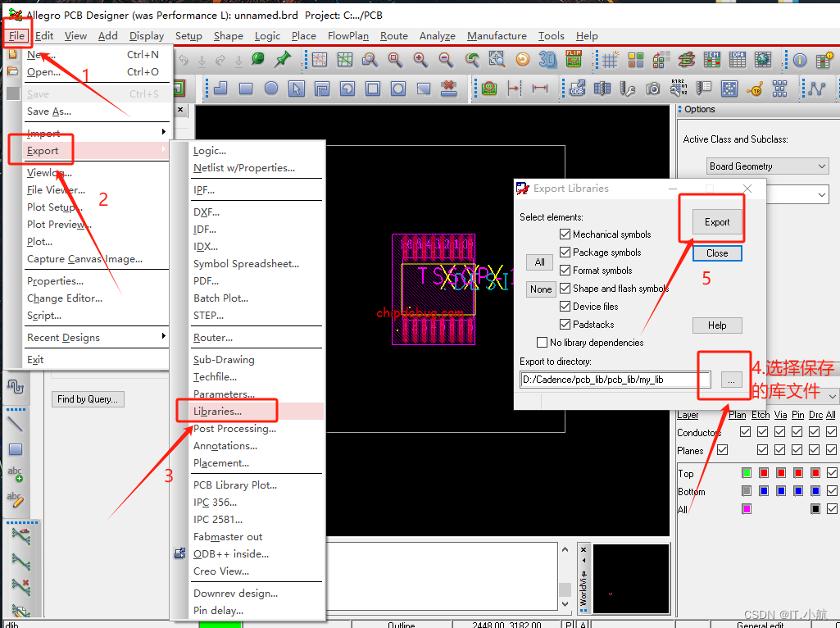This screenshot has width=840, height=628.
Task: Click the Flip Design toolbar icon
Action: point(574,60)
